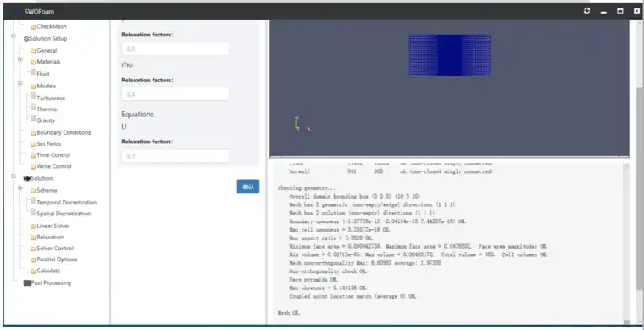Collapse the Solution Setup tree node
Viewport: 644px width, 330px height.
point(14,36)
